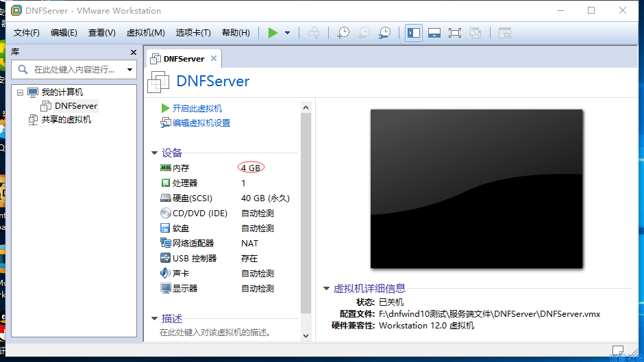This screenshot has height=362, width=644.
Task: Collapse the 描述 section
Action: click(x=154, y=318)
